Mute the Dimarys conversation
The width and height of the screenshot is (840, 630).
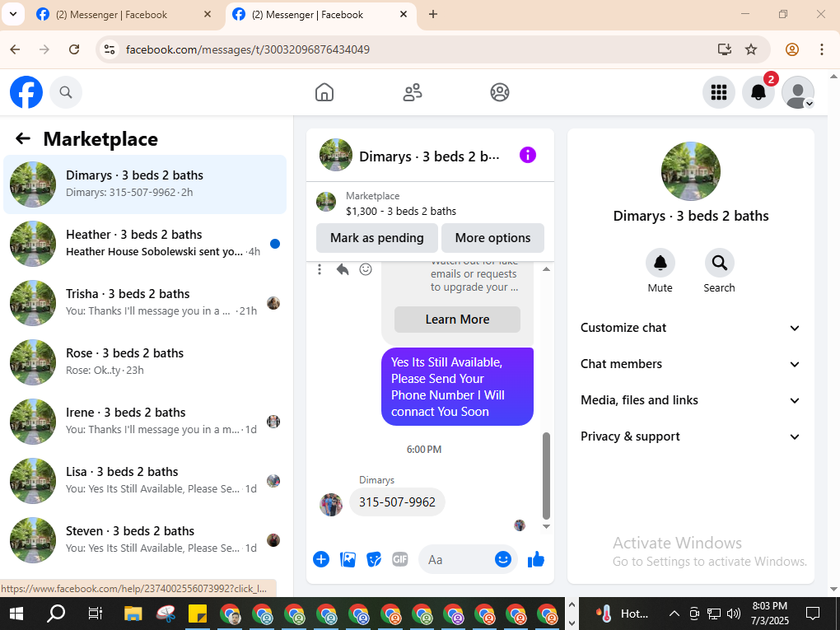pos(660,263)
